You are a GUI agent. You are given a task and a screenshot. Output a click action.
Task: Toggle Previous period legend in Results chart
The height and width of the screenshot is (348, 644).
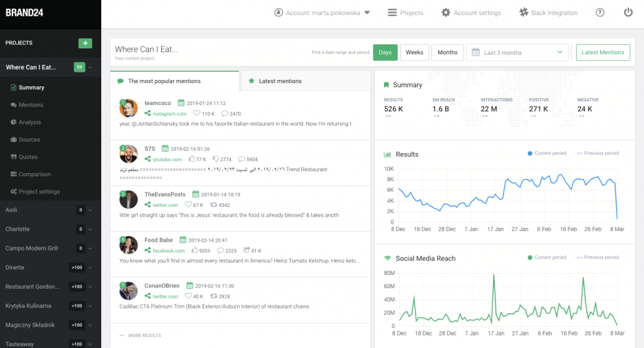597,154
